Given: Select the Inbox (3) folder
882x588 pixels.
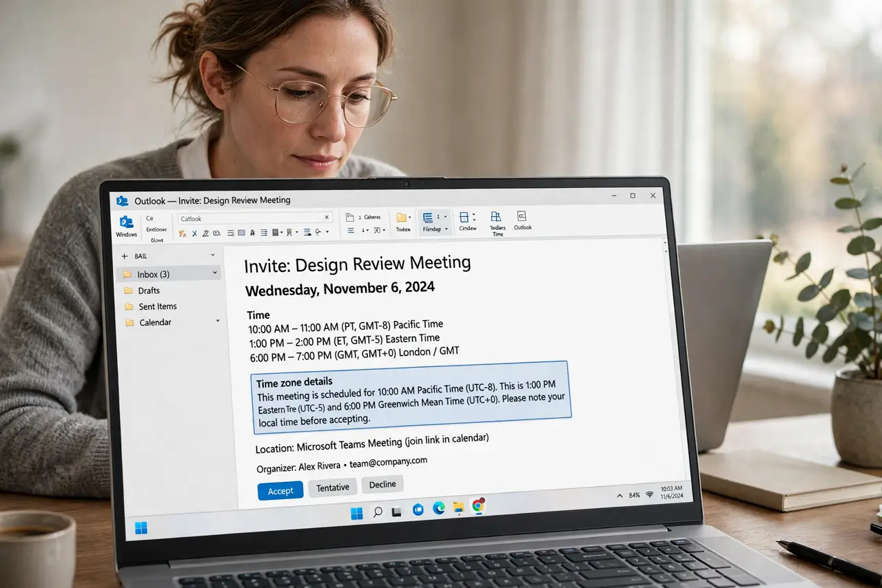Looking at the screenshot, I should [x=169, y=274].
